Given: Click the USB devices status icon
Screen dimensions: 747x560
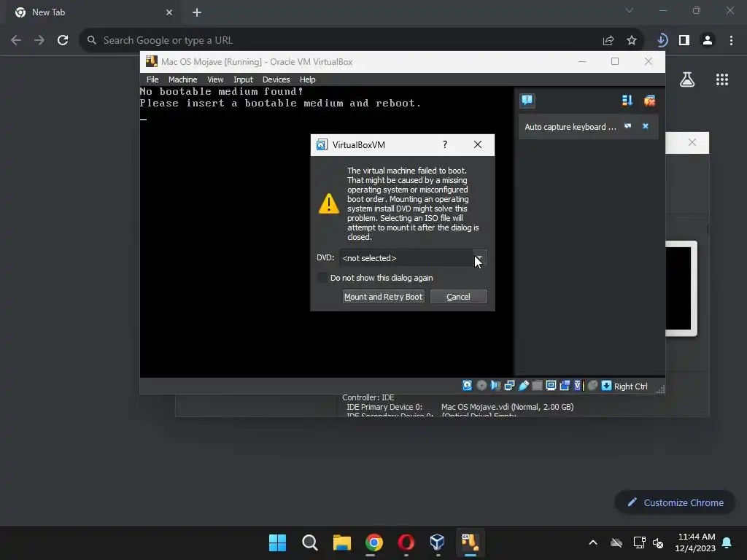Looking at the screenshot, I should coord(523,386).
